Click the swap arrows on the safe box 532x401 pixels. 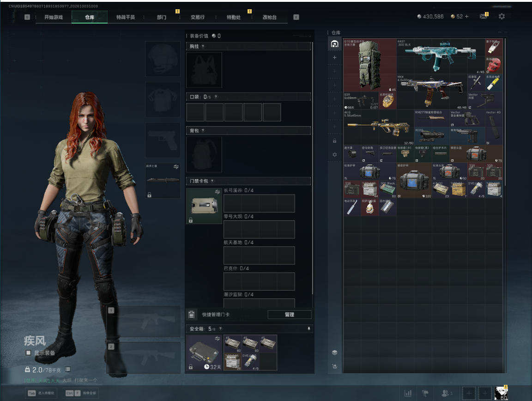tap(217, 339)
